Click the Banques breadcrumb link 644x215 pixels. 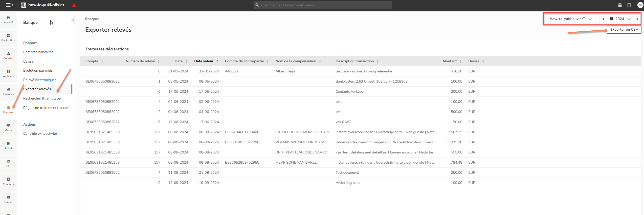92,19
